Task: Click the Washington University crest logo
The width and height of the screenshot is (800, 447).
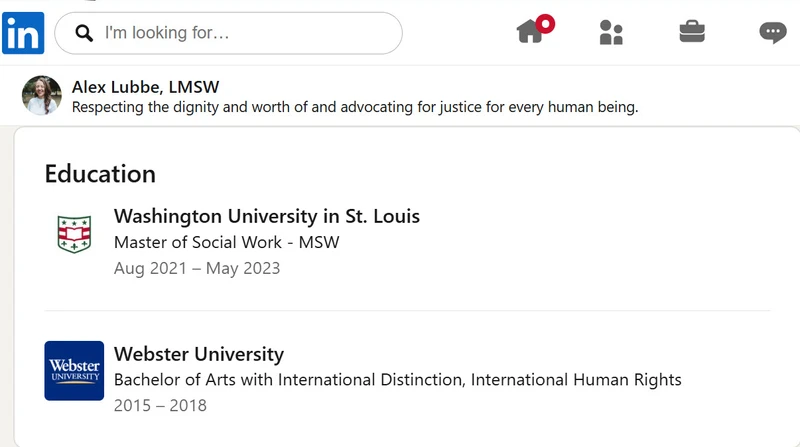Action: pyautogui.click(x=74, y=234)
